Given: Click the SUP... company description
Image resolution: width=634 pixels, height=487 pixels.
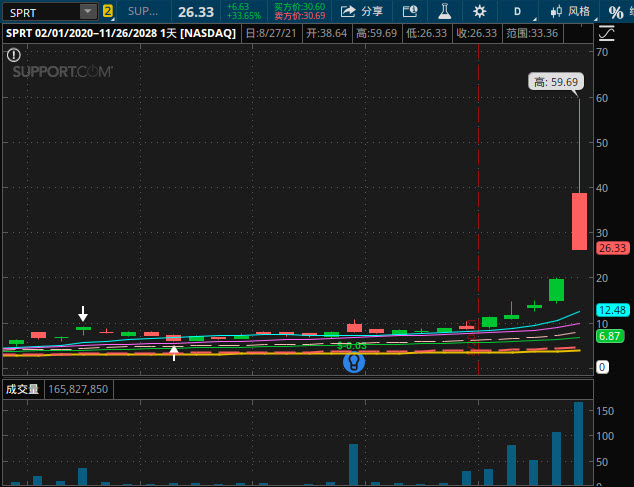Looking at the screenshot, I should [x=143, y=11].
